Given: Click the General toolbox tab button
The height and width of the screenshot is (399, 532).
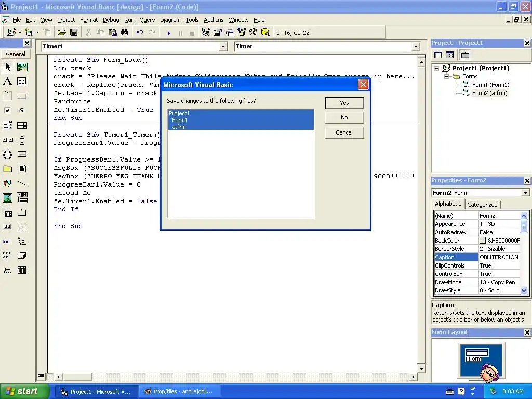Looking at the screenshot, I should coord(15,54).
